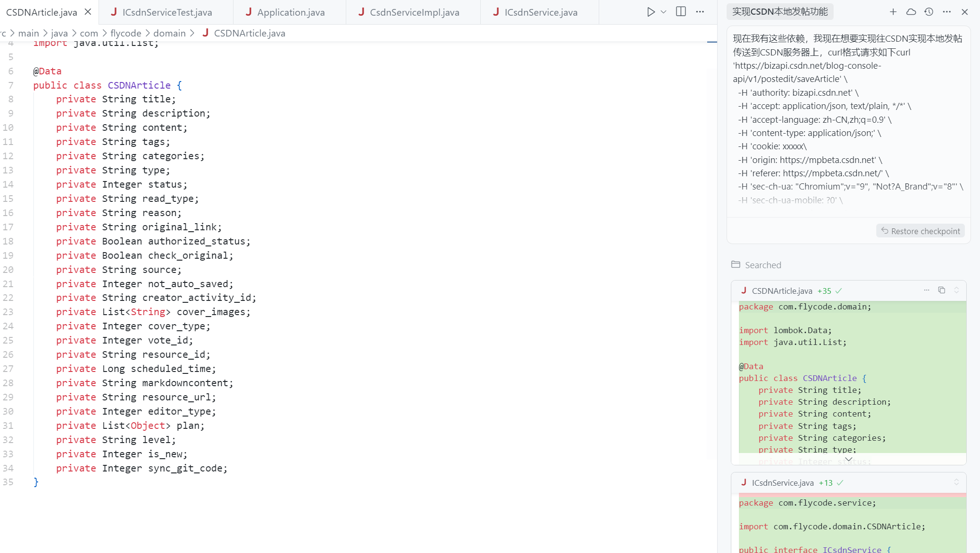Show more lines of CSDNArticle code preview
Image resolution: width=980 pixels, height=553 pixels.
click(848, 459)
